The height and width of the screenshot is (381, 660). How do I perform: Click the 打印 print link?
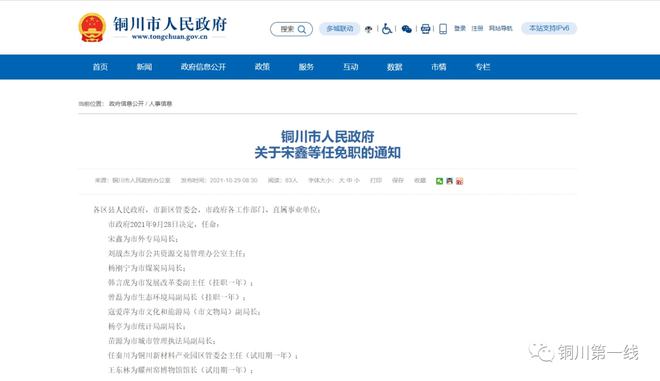coord(376,181)
